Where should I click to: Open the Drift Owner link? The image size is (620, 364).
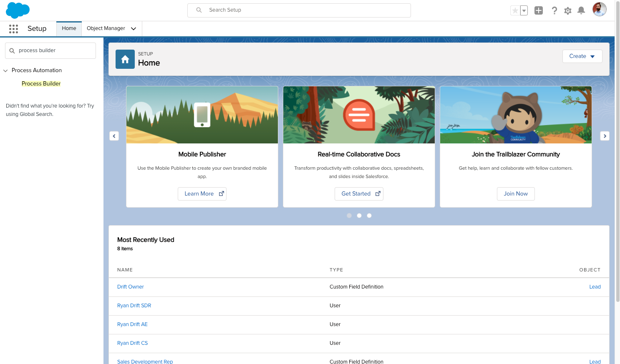[x=131, y=287]
